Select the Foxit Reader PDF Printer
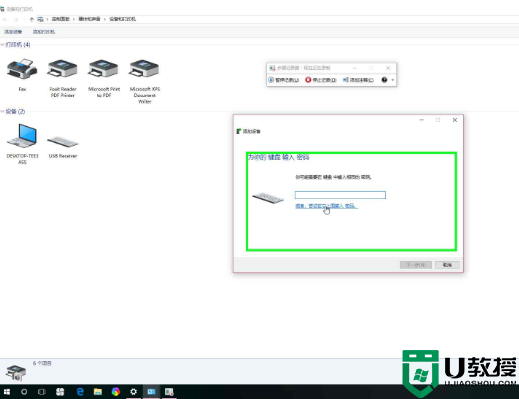519x399 pixels. [x=63, y=78]
